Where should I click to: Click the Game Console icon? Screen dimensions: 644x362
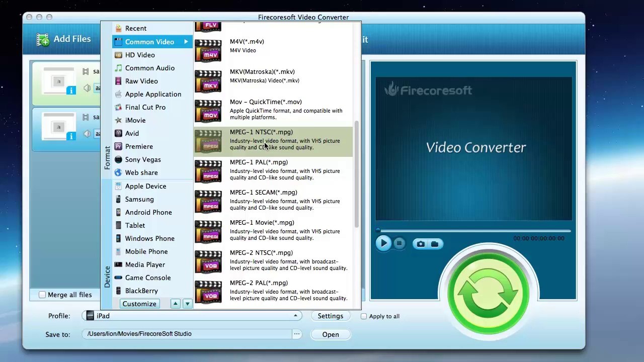(118, 278)
